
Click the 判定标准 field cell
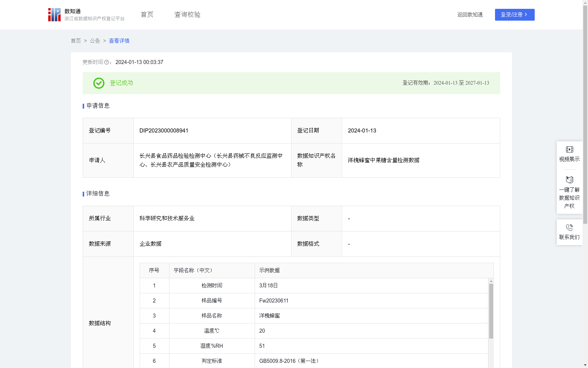[212, 361]
